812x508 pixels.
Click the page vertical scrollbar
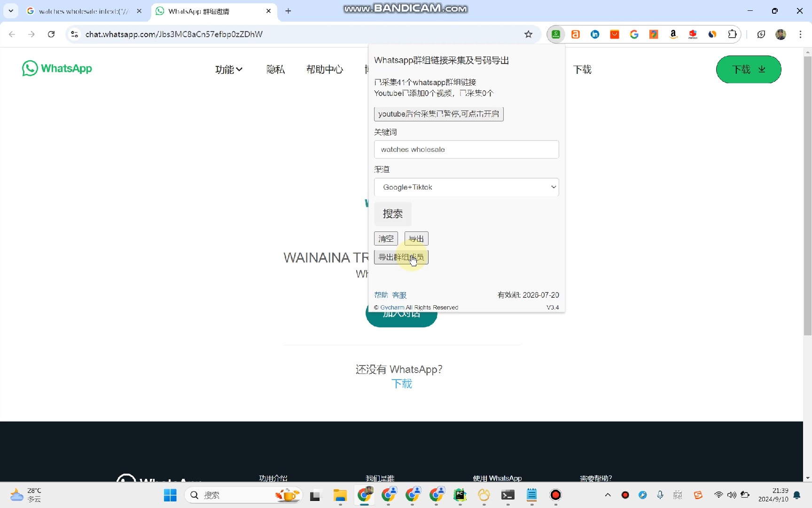[x=808, y=196]
